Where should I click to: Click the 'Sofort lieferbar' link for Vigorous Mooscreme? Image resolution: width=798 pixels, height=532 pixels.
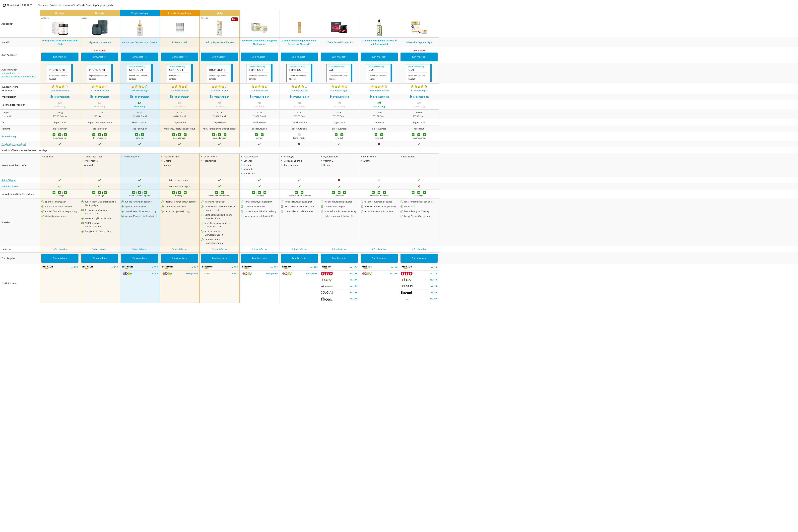pos(100,249)
